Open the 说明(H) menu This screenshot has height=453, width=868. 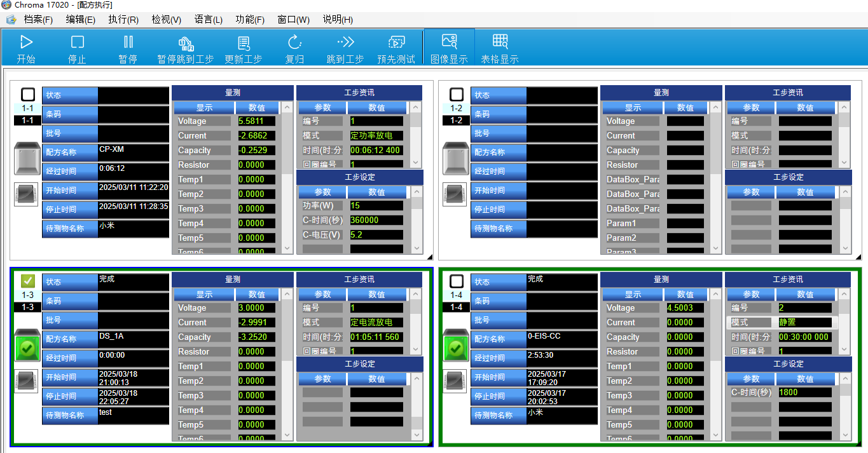[338, 20]
